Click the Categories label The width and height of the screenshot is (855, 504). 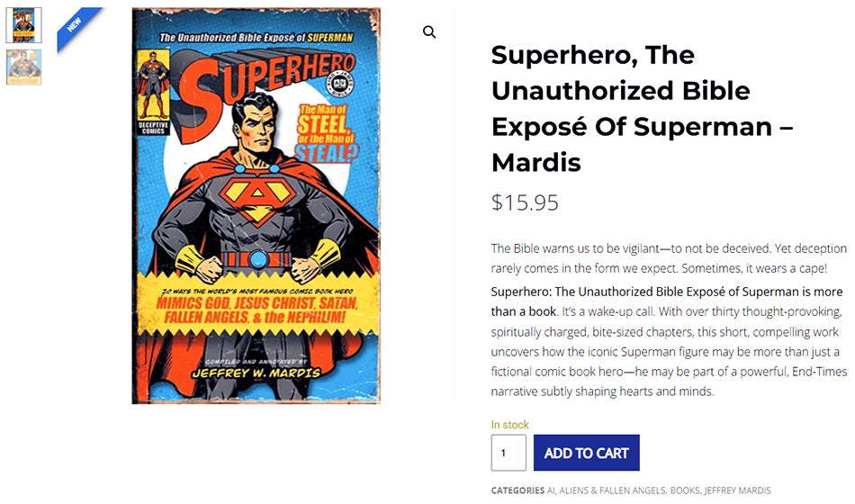517,490
